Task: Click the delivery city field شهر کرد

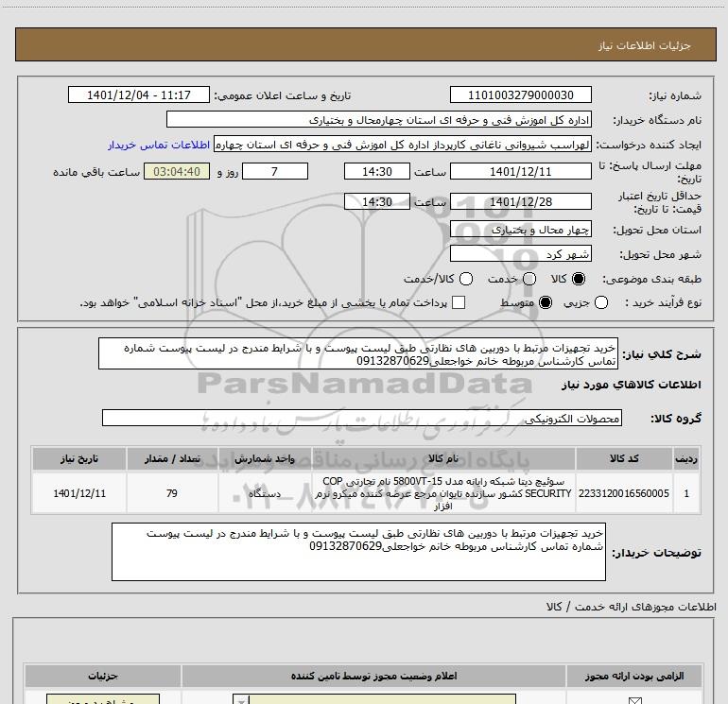Action: coord(520,253)
